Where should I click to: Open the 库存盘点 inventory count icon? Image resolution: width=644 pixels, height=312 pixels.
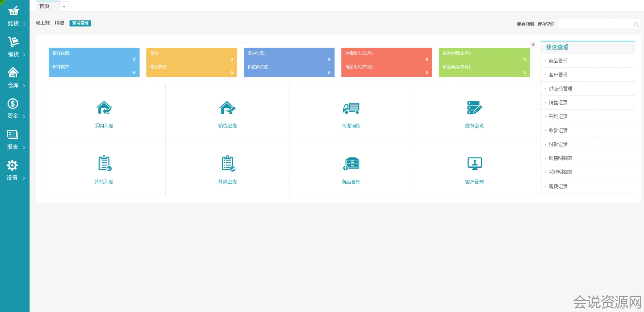[474, 108]
